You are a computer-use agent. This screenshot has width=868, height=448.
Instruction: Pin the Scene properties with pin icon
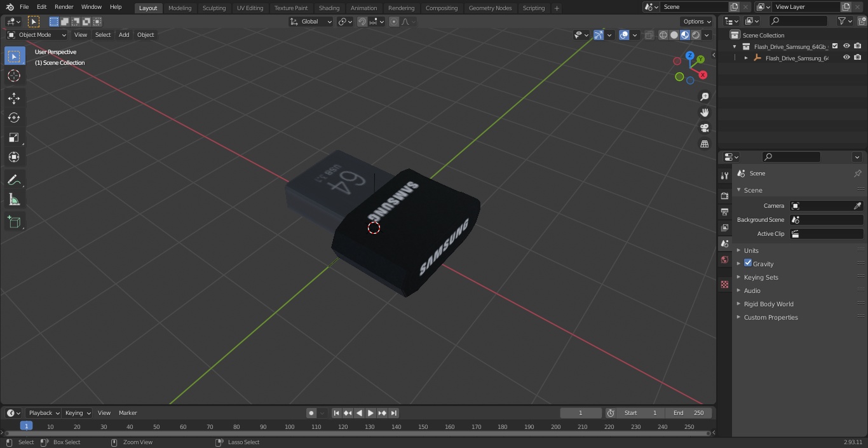tap(857, 173)
